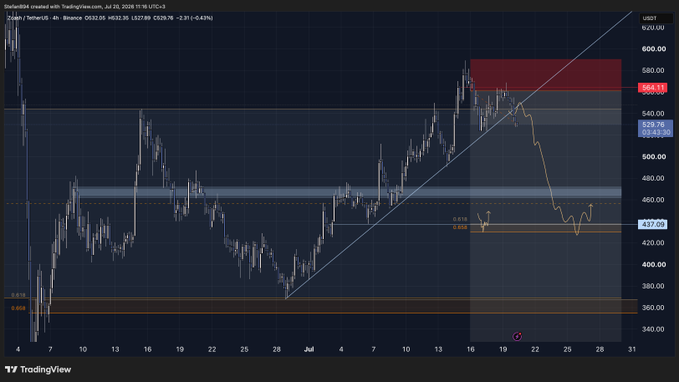Select the red 564.11 price label

(653, 88)
